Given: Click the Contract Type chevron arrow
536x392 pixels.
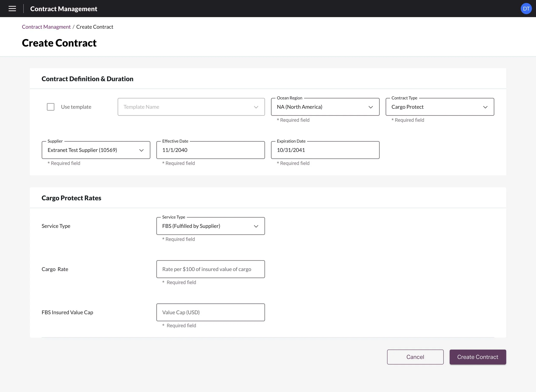Looking at the screenshot, I should click(485, 107).
